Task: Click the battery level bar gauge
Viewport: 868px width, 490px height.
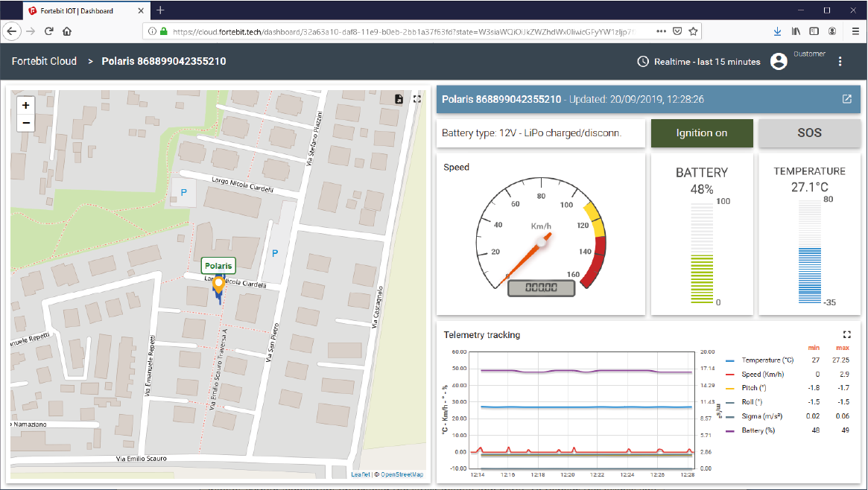Action: [702, 252]
